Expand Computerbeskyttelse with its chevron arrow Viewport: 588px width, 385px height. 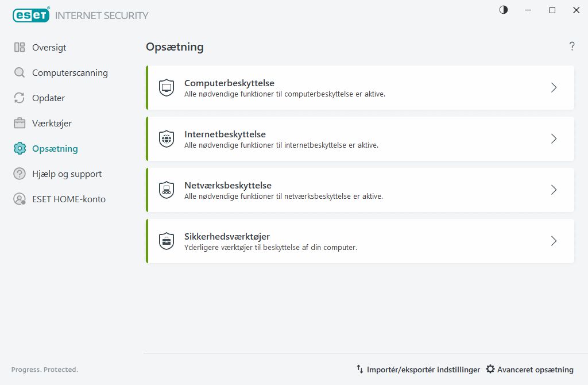[554, 88]
